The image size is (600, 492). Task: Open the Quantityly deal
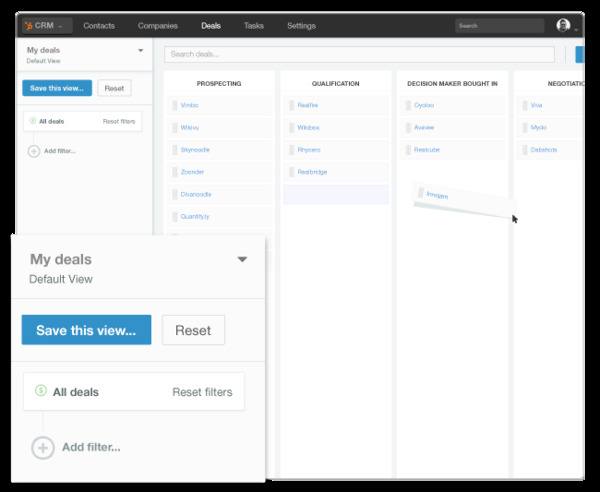tap(195, 217)
